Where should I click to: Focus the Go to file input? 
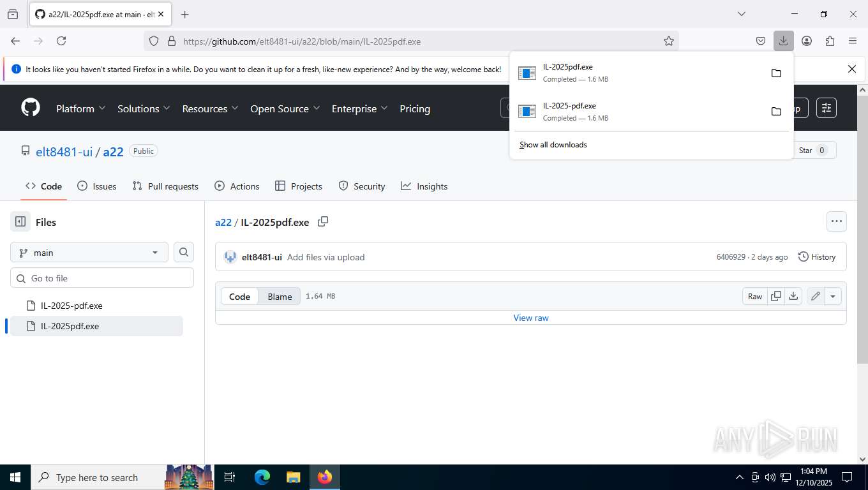point(102,278)
